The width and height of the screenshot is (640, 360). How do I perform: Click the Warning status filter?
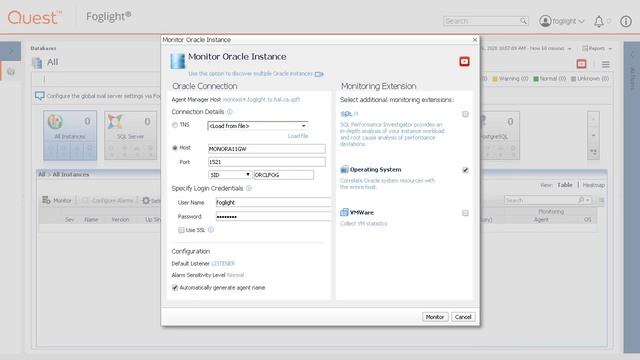click(x=510, y=78)
